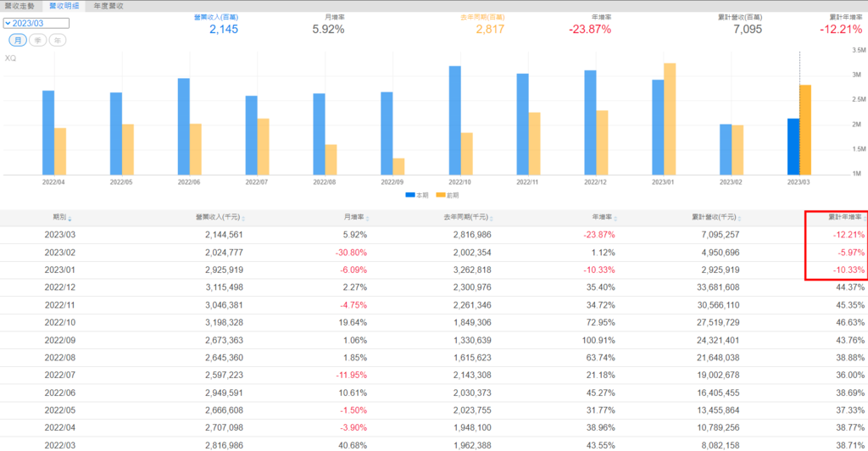The image size is (868, 451).
Task: Select the orange 2023/03 prior-period bar
Action: 805,130
